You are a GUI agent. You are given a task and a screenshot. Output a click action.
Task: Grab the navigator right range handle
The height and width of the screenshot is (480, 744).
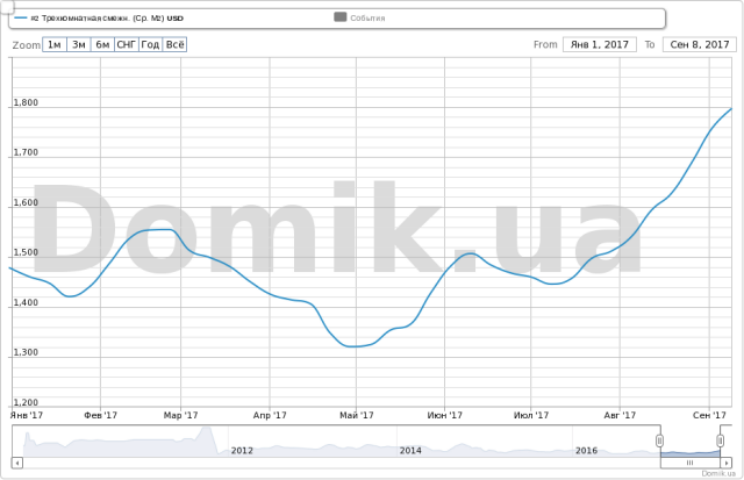(x=720, y=441)
